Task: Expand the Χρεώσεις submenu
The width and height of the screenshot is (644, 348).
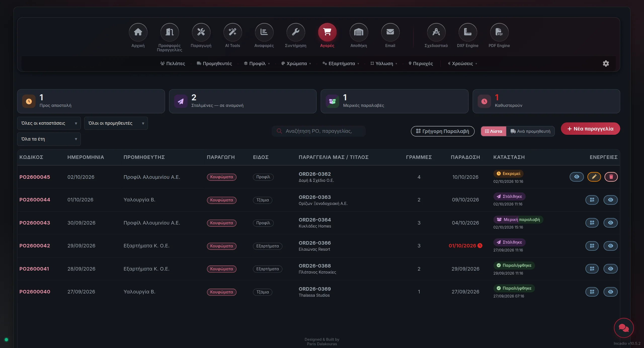Action: click(x=462, y=64)
